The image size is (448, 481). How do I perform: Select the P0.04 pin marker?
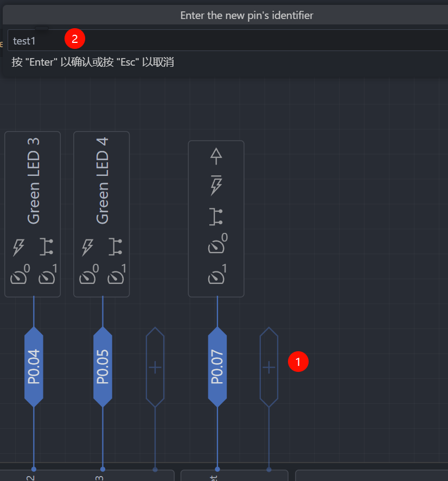tap(34, 367)
